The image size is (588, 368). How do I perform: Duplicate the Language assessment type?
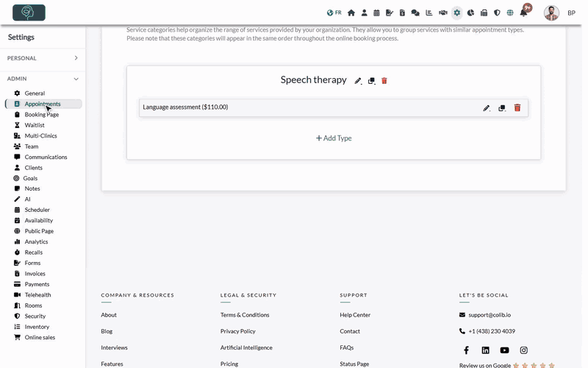pyautogui.click(x=502, y=108)
